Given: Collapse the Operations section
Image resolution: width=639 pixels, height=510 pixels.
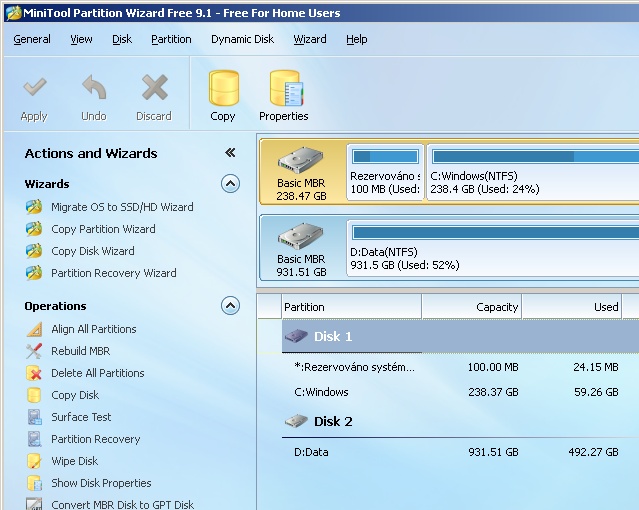Looking at the screenshot, I should pos(230,306).
